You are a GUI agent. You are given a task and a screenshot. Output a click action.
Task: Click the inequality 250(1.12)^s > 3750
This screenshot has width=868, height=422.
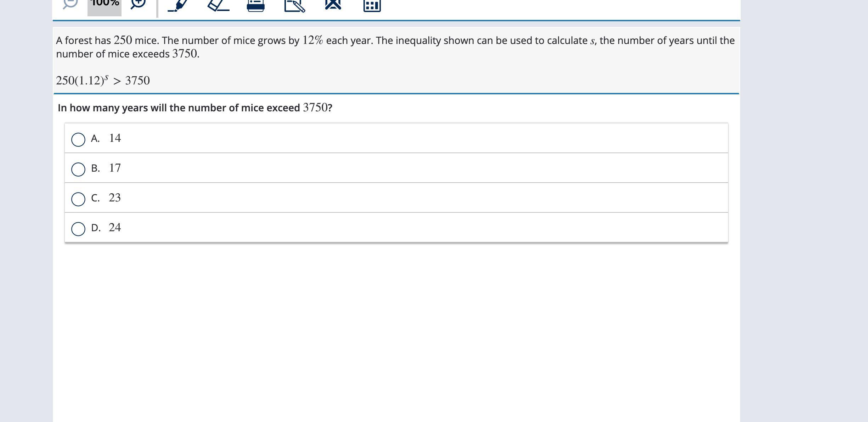click(103, 80)
